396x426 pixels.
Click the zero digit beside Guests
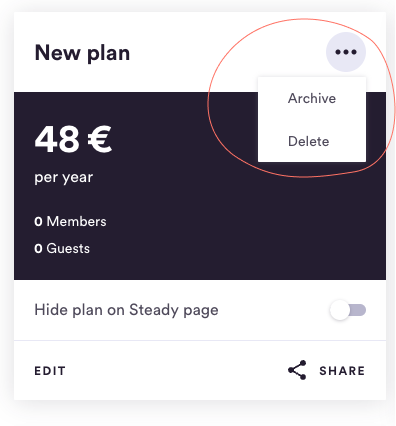38,249
